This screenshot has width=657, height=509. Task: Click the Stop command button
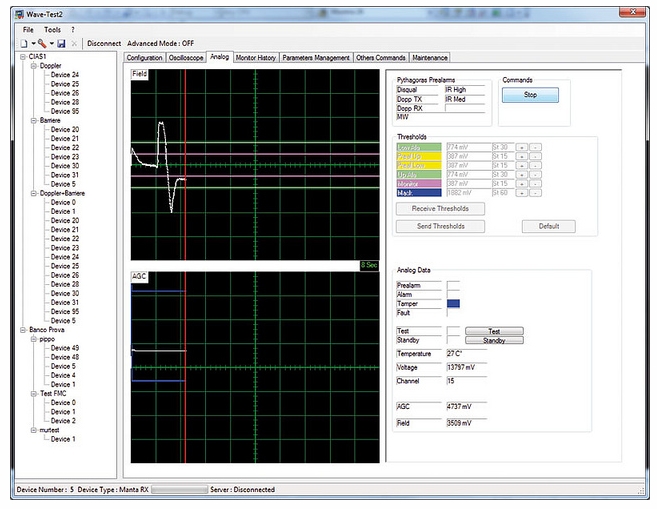pyautogui.click(x=530, y=96)
